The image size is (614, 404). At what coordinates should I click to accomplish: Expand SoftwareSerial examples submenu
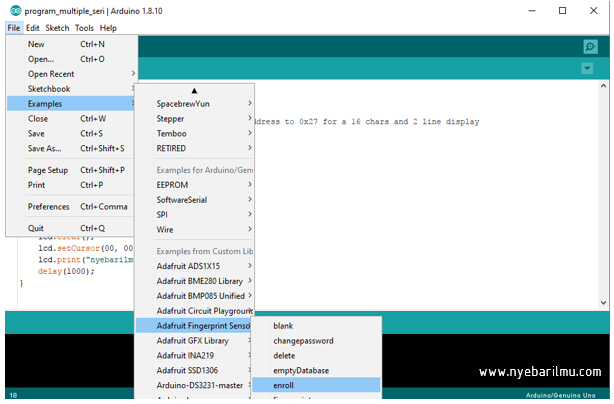coord(195,200)
